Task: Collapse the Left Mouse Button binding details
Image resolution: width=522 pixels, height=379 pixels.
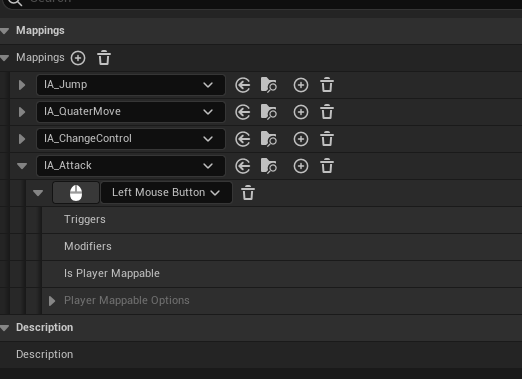Action: pyautogui.click(x=38, y=193)
